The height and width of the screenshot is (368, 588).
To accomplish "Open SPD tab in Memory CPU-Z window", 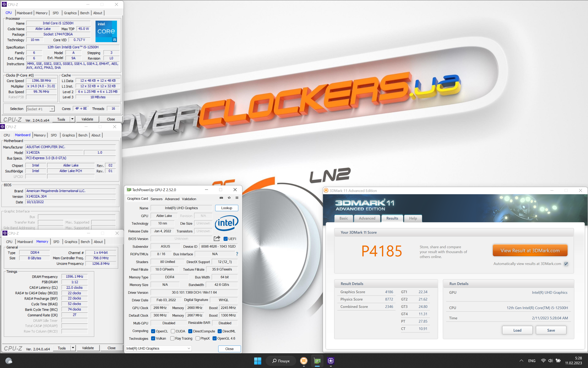I will [x=56, y=242].
